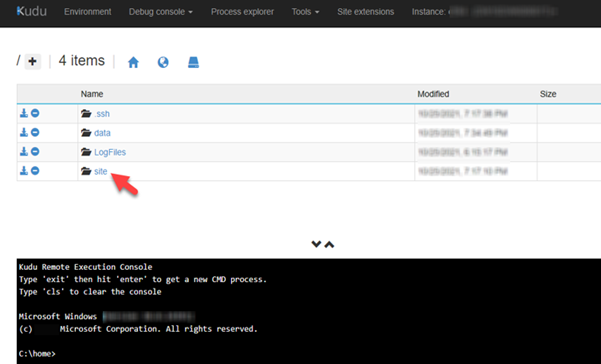Image resolution: width=601 pixels, height=364 pixels.
Task: Expand the Tools dropdown menu
Action: pos(305,12)
